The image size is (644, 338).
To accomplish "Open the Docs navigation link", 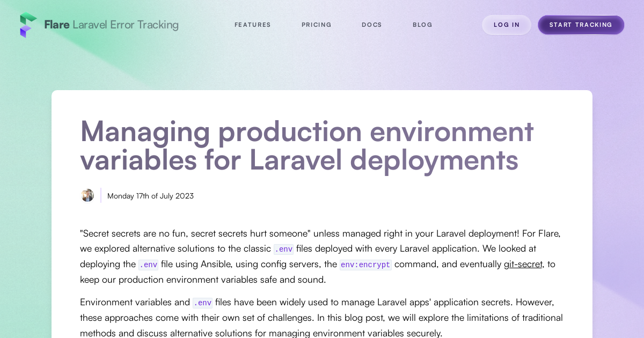I will tap(372, 25).
